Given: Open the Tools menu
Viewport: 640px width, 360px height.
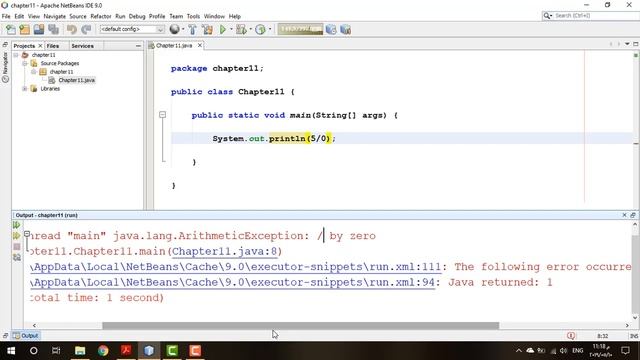Looking at the screenshot, I should pos(193,16).
